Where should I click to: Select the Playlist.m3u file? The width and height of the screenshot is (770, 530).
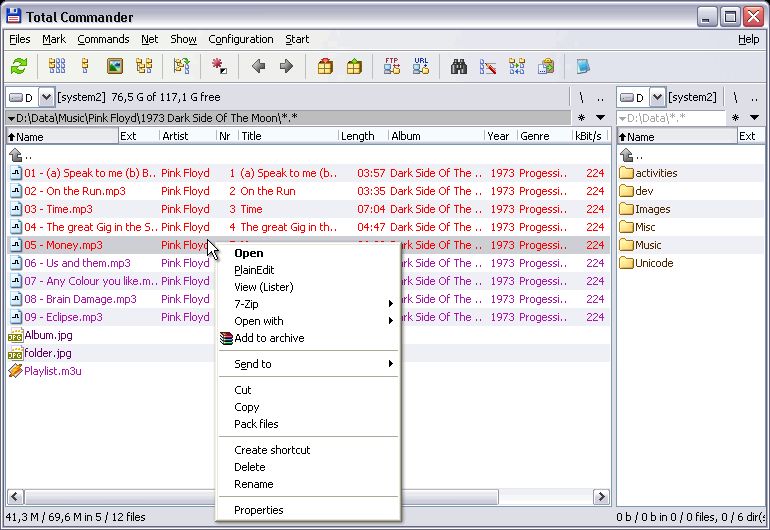52,371
